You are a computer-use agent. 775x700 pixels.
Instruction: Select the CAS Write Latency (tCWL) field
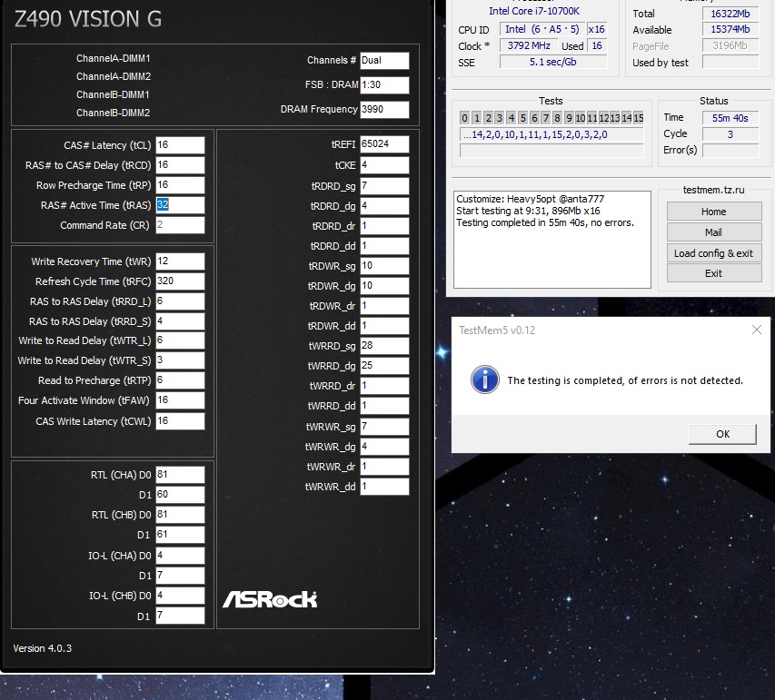(180, 421)
